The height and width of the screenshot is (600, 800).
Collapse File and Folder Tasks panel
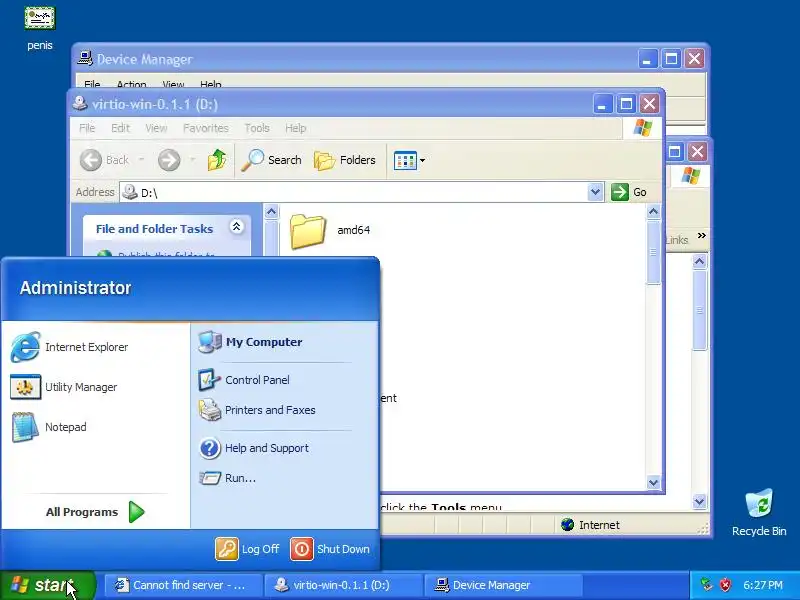point(236,227)
